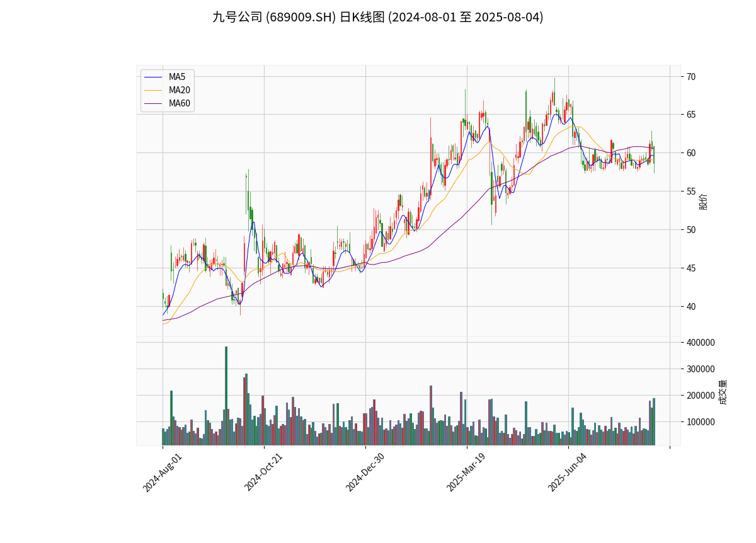756x543 pixels.
Task: Click the 2024-Oct-21 date label
Action: click(x=264, y=472)
